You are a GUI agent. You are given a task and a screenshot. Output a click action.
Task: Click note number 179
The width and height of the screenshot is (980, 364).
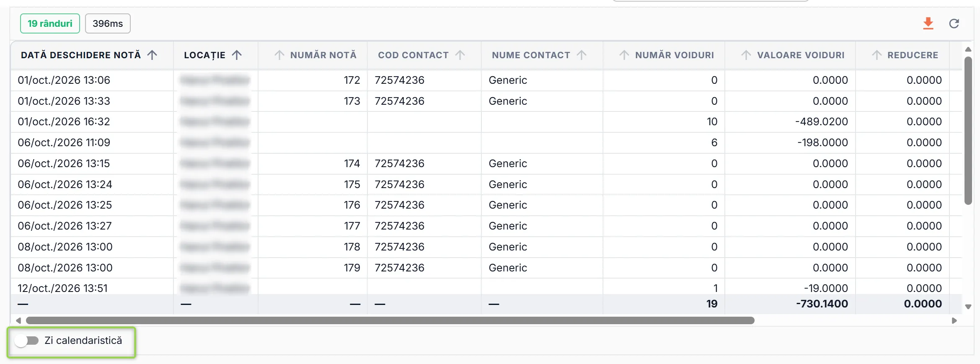[x=352, y=268]
